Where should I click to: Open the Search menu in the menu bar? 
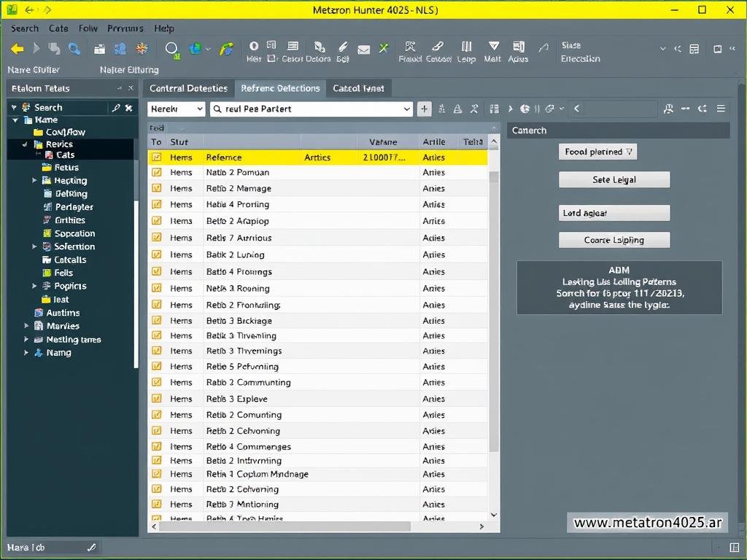(x=24, y=28)
